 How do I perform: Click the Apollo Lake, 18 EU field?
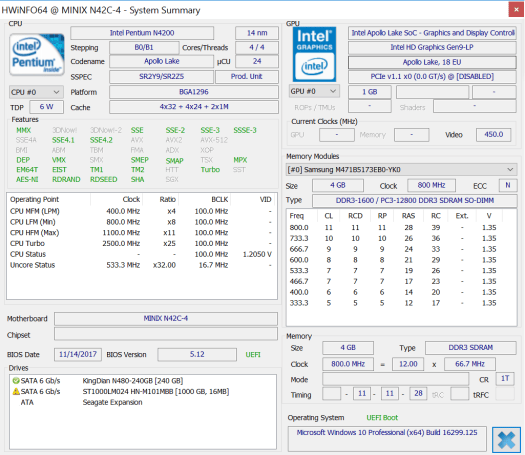click(432, 62)
